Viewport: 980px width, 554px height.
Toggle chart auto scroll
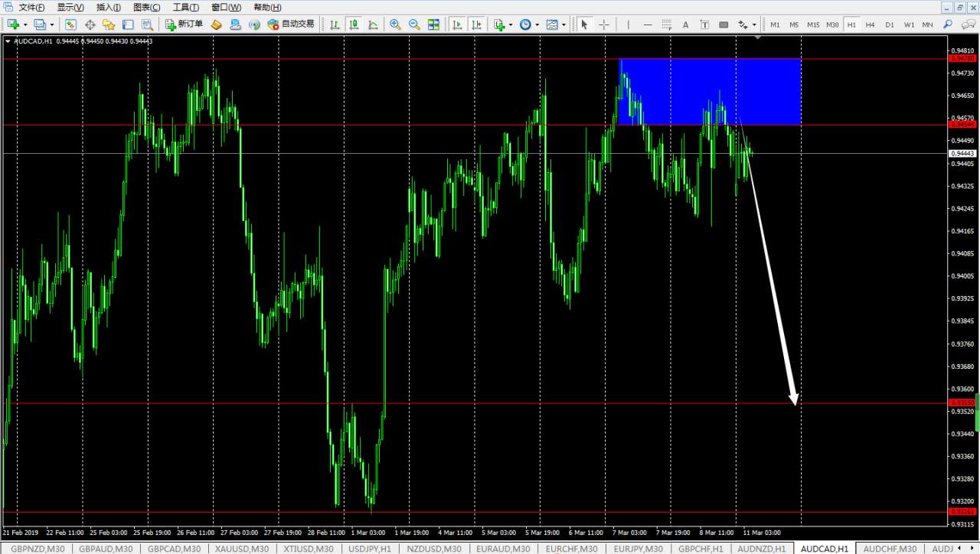pyautogui.click(x=457, y=24)
